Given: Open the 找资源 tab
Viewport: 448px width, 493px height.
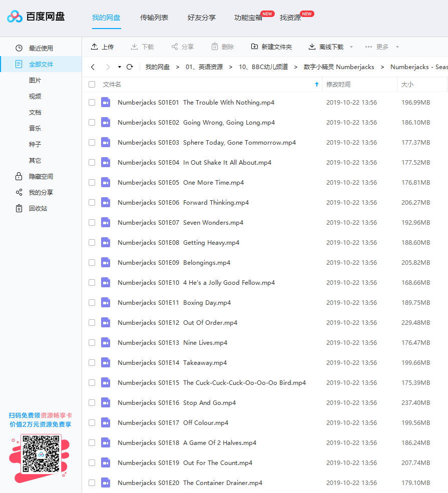Looking at the screenshot, I should tap(290, 18).
